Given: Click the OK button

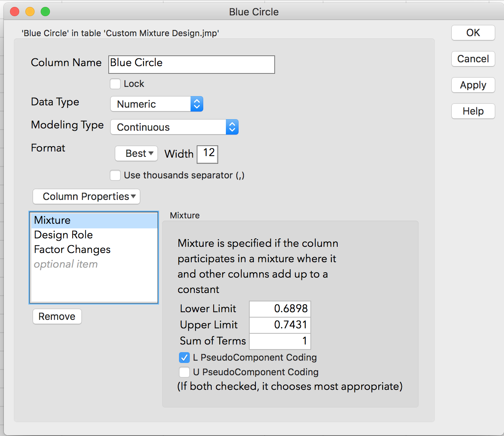Looking at the screenshot, I should click(x=473, y=33).
